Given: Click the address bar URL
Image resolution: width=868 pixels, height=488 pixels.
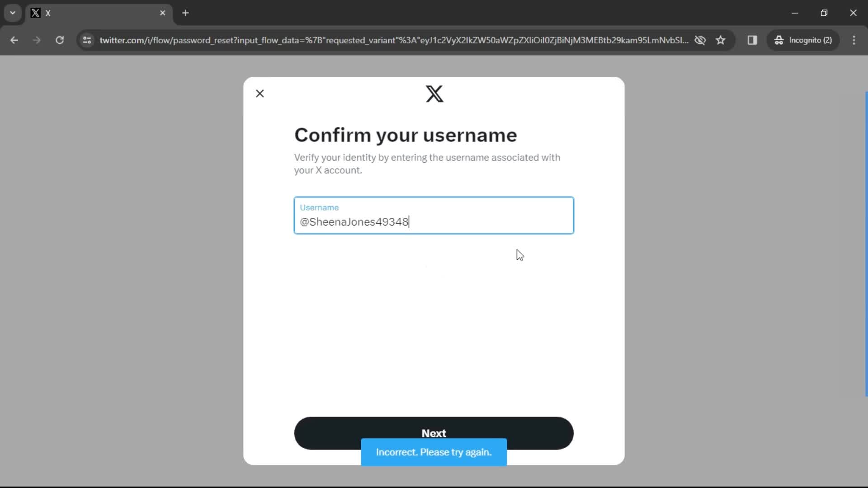Looking at the screenshot, I should pos(393,40).
